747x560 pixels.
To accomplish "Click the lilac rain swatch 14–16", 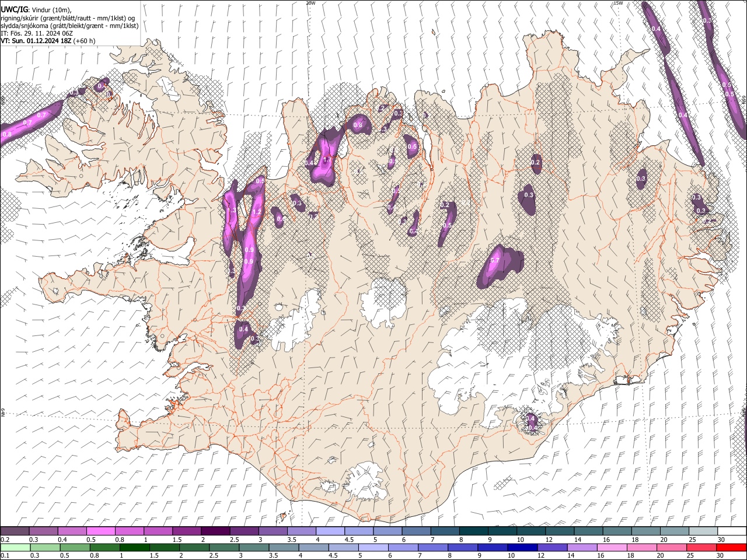I will 582,547.
